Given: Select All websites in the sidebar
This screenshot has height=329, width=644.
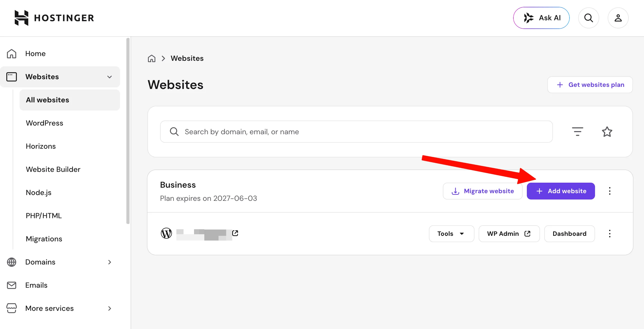Looking at the screenshot, I should (70, 100).
